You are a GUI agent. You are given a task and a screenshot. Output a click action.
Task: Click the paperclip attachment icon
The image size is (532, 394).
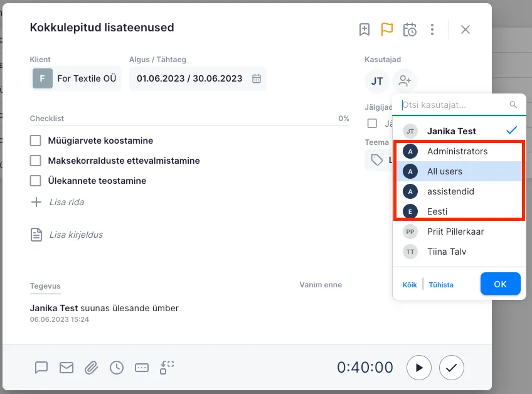click(x=92, y=368)
